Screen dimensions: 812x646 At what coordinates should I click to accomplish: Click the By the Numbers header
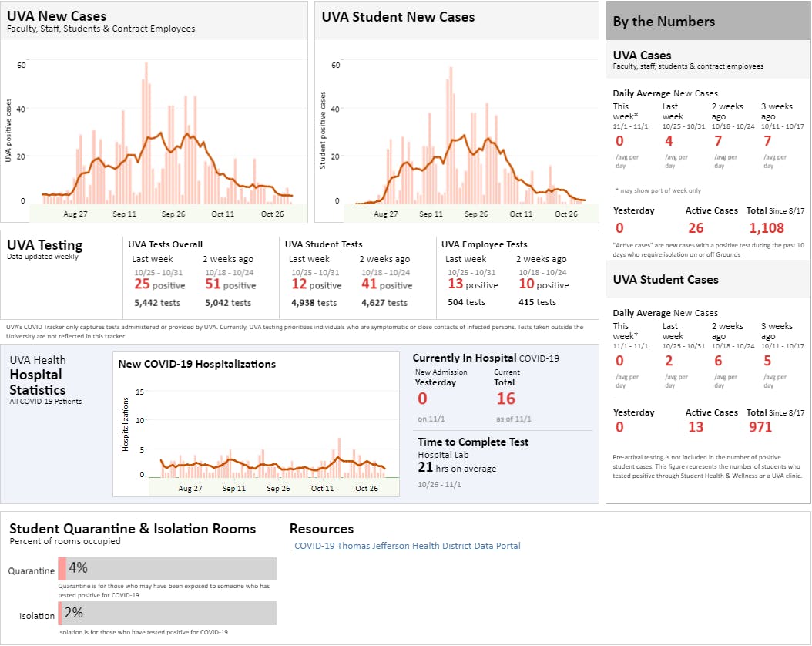coord(663,22)
